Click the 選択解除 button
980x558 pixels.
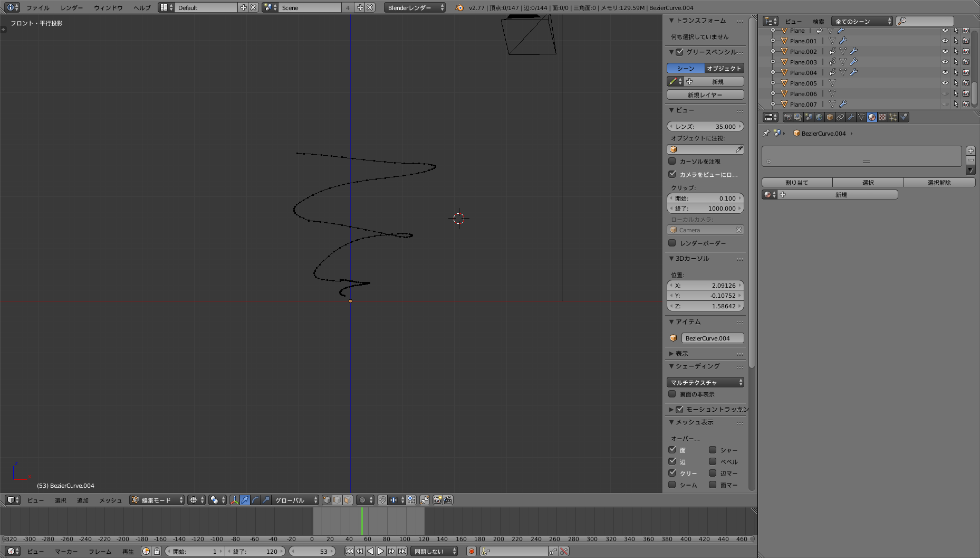939,182
